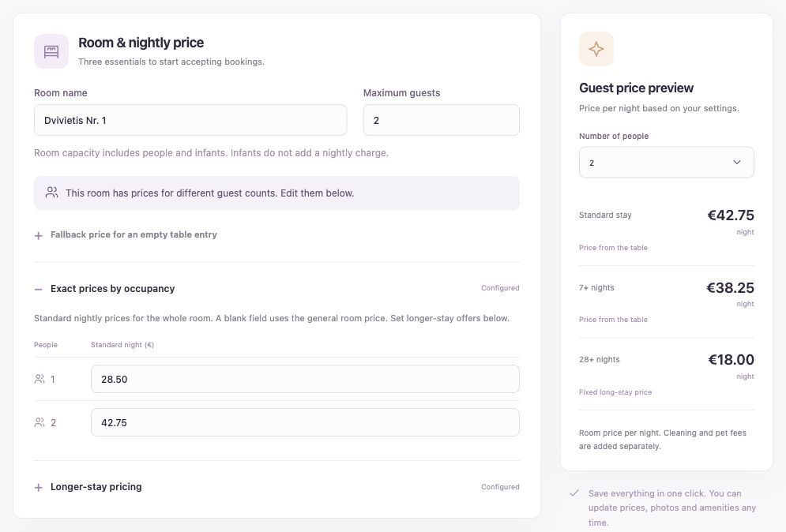The image size is (786, 532).
Task: Click the Room capacity infants note
Action: coord(211,153)
